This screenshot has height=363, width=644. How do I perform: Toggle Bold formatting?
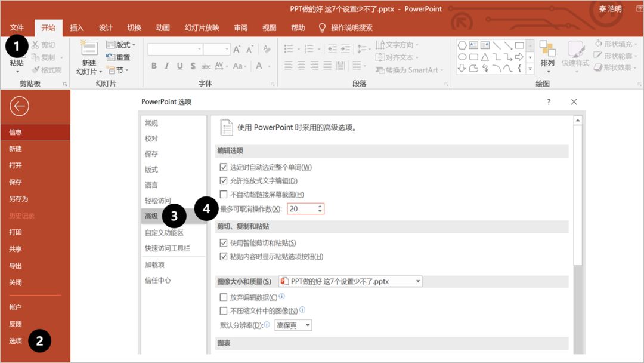tap(154, 66)
